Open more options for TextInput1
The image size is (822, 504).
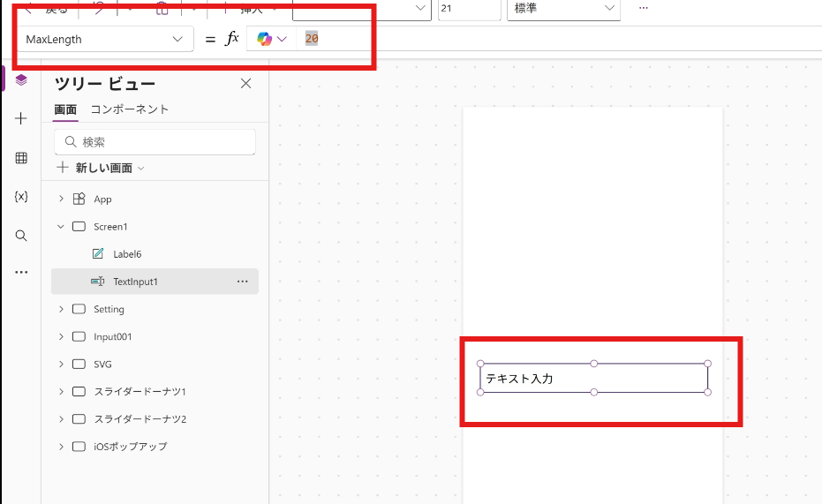point(242,282)
